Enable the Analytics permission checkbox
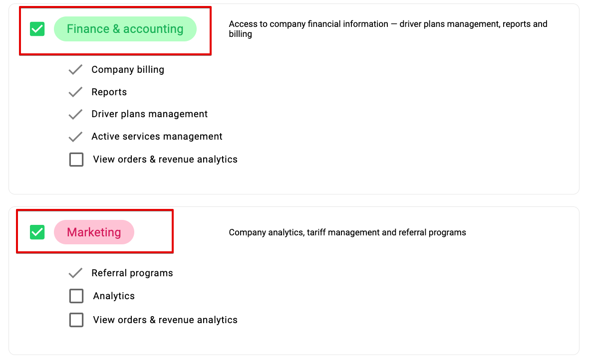Image resolution: width=590 pixels, height=364 pixels. click(x=76, y=296)
